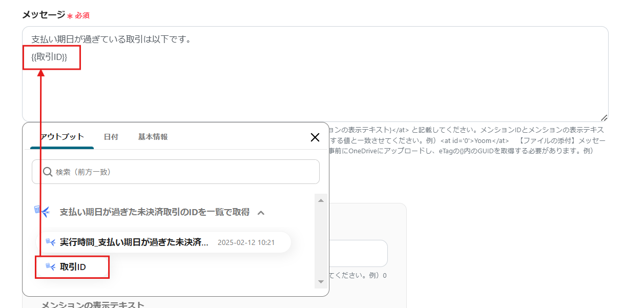Viewport: 644px width, 308px height.
Task: Select the 取引ID output item
Action: [73, 267]
